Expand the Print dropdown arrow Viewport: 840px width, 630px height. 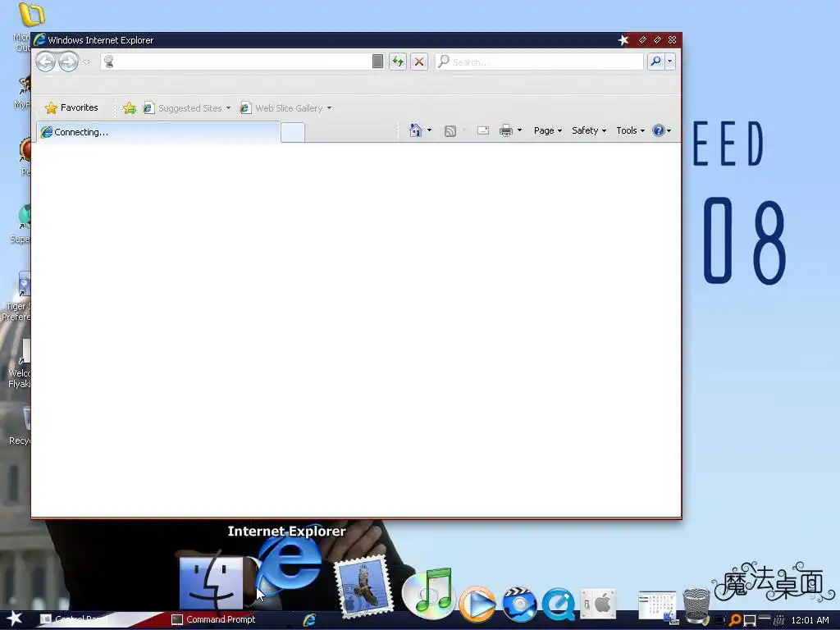coord(519,130)
